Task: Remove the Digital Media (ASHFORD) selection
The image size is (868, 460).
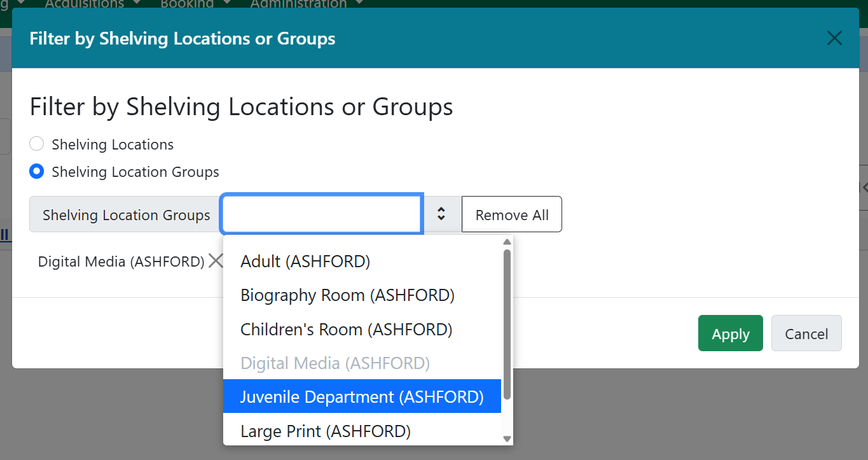Action: 216,261
